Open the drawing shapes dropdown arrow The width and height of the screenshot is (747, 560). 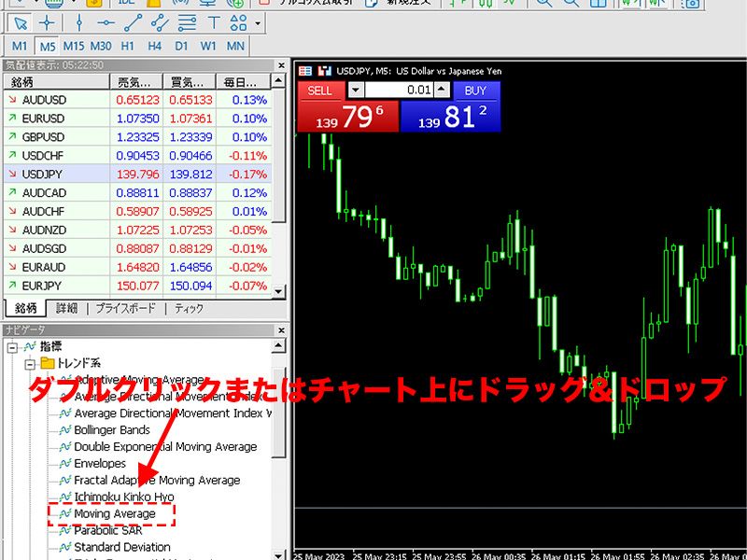coord(258,23)
